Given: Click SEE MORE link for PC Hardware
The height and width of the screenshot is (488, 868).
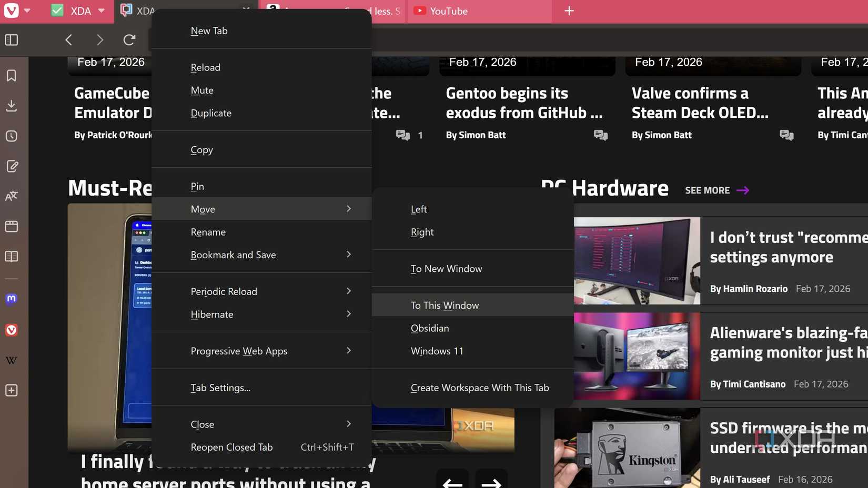Looking at the screenshot, I should click(x=716, y=190).
